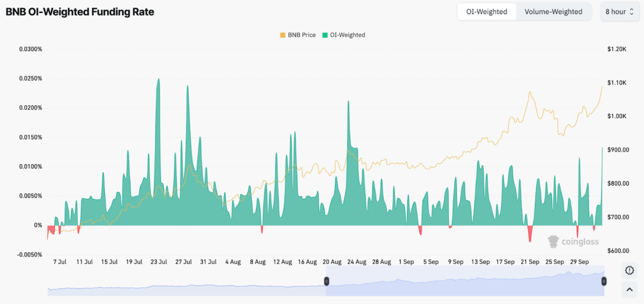Click the 0.0150% y-axis label

(31, 137)
